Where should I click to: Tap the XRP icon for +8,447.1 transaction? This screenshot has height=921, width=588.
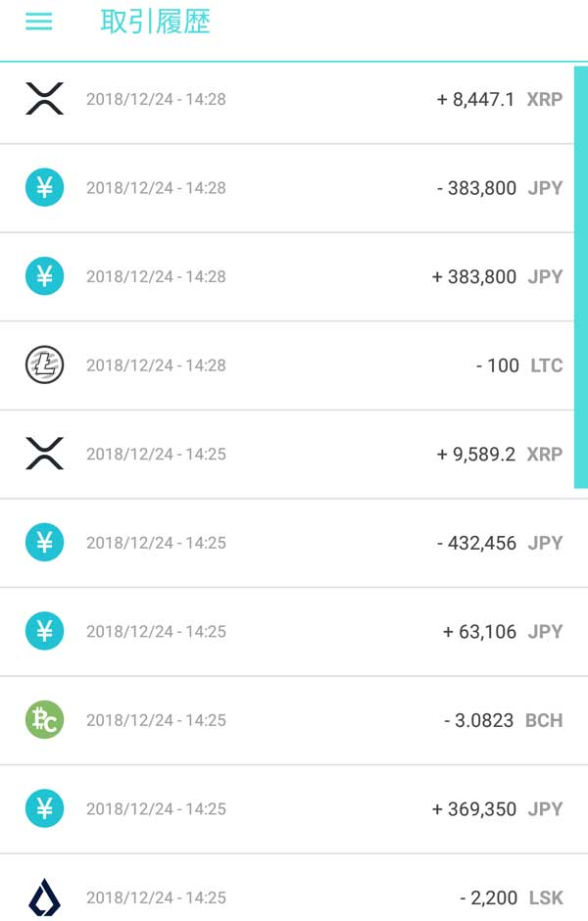pos(44,99)
